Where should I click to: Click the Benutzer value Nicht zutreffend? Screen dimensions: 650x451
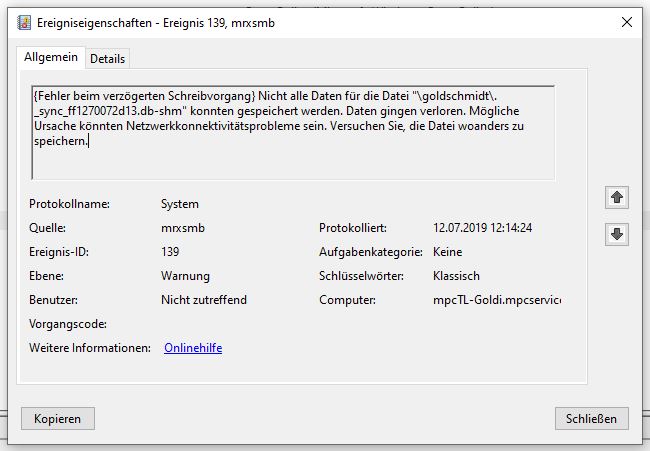[204, 300]
